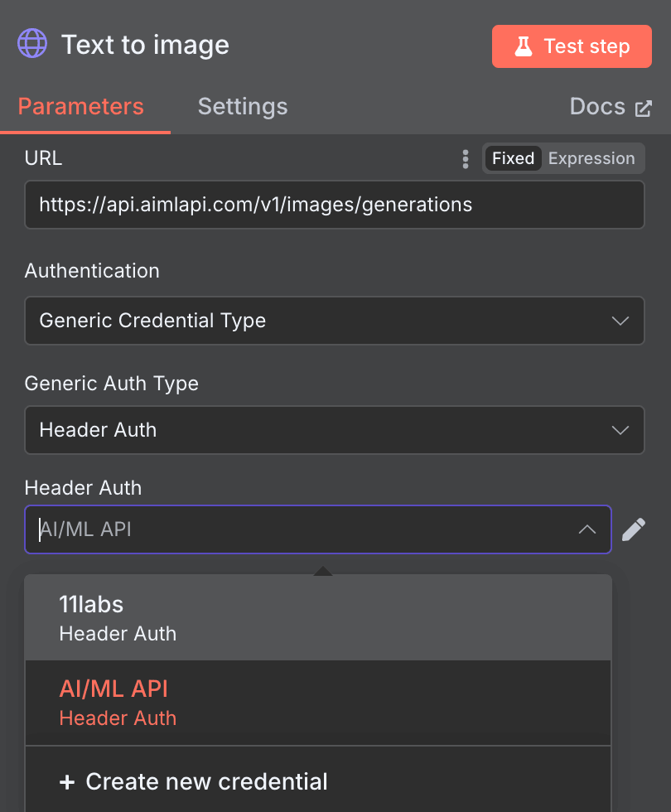Click the external link icon next to Docs
Screen dimensions: 671x812
coord(643,109)
